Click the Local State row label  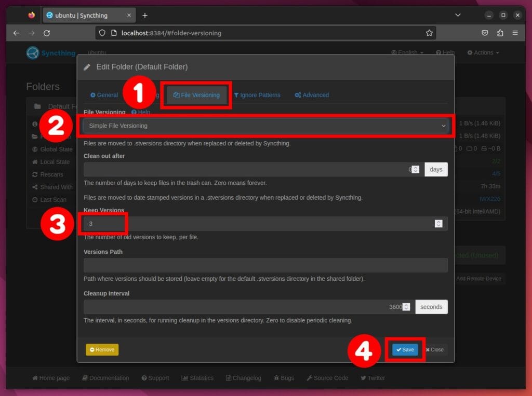tap(55, 162)
